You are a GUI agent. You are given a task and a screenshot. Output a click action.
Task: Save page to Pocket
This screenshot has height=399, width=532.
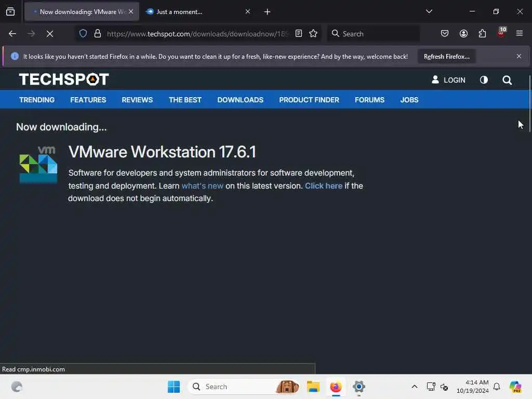pyautogui.click(x=445, y=34)
